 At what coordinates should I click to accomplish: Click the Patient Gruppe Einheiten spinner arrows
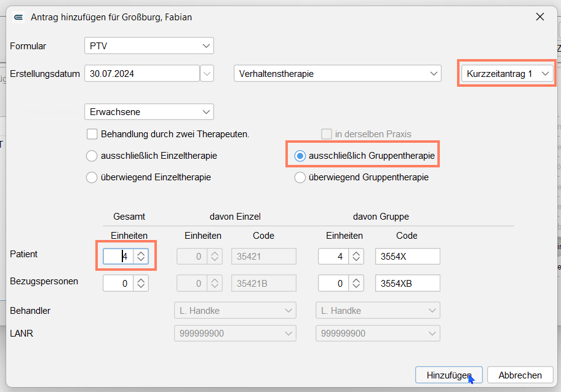(x=356, y=257)
